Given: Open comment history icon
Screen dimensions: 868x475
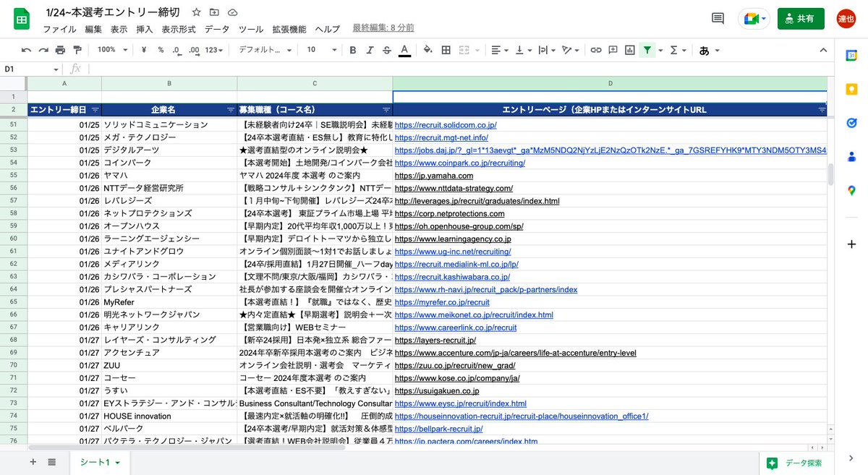Looking at the screenshot, I should [718, 19].
